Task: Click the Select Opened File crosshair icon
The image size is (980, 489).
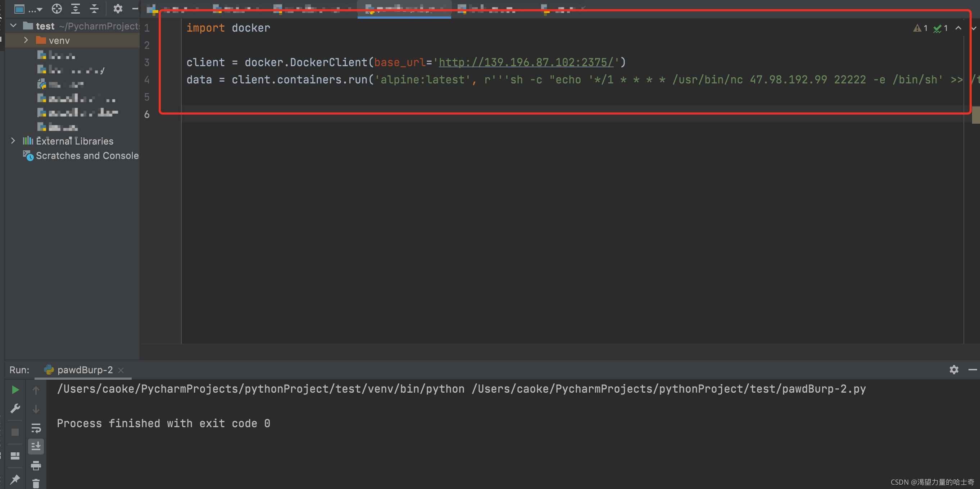Action: 57,8
